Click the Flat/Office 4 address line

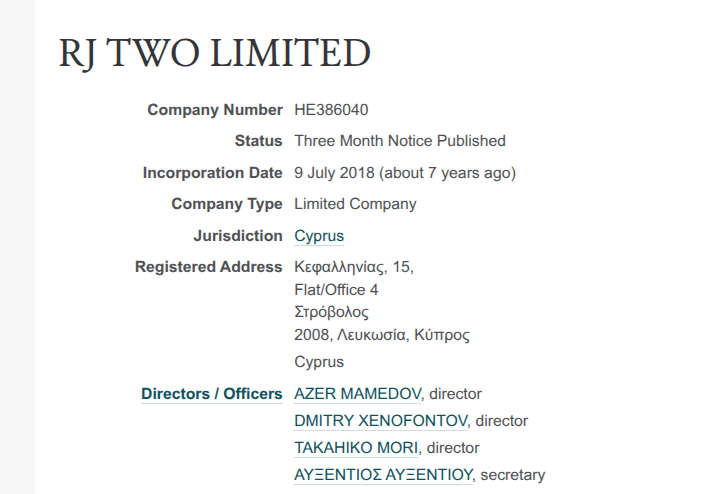(336, 290)
